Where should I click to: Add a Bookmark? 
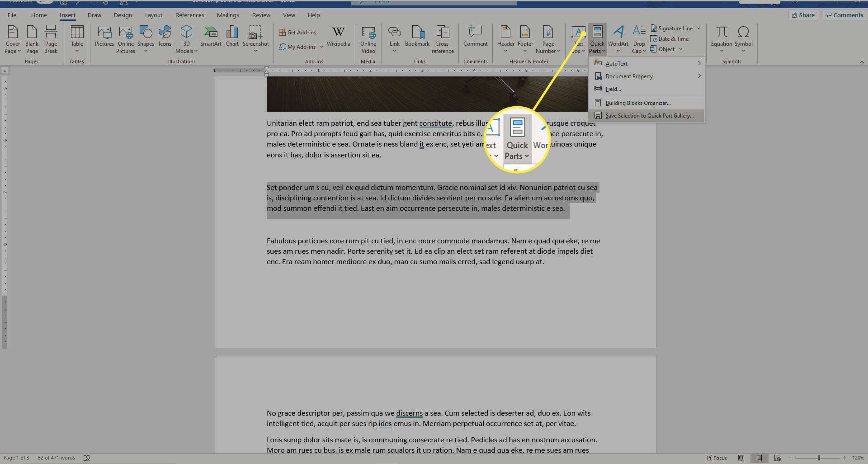(x=417, y=36)
